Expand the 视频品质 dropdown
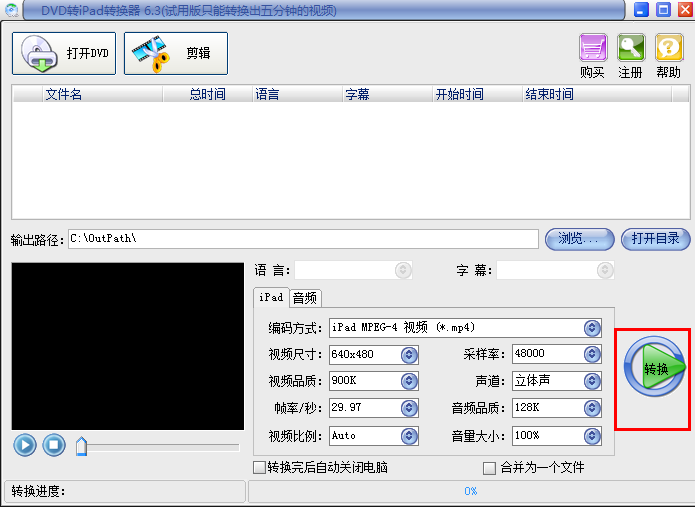This screenshot has height=507, width=695. point(409,381)
